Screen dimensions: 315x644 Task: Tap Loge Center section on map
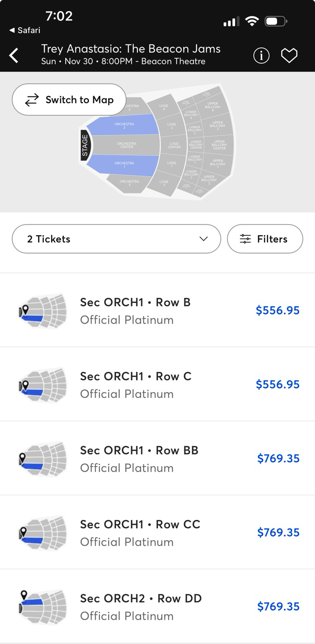coord(174,145)
